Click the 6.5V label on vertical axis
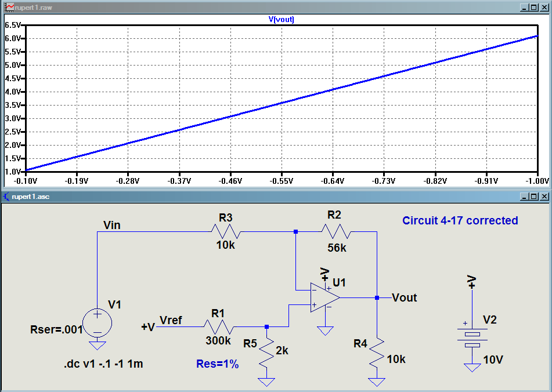Viewport: 552px width, 392px height. [x=13, y=25]
